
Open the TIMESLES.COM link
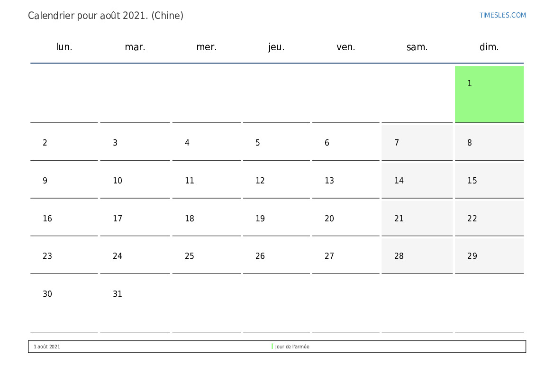502,15
